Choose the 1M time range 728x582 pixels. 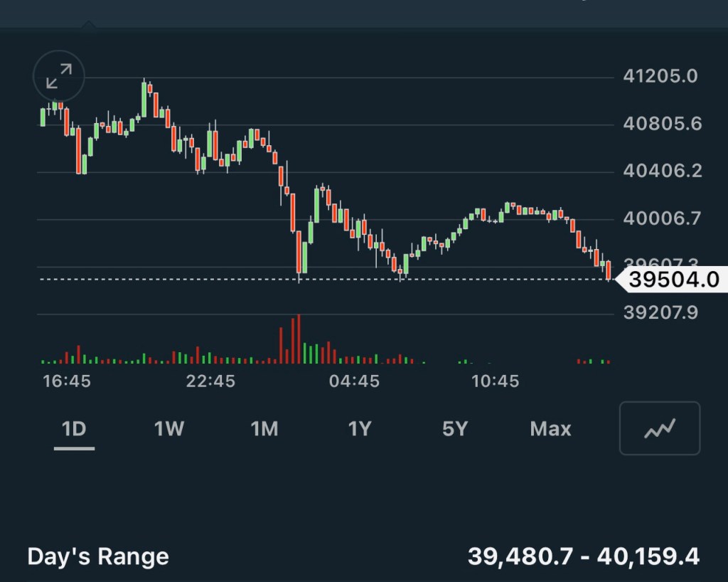264,429
